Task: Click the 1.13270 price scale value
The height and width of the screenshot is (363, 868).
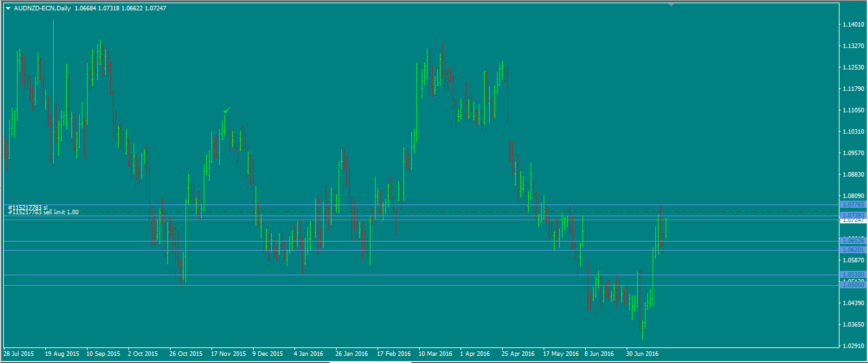Action: point(853,46)
